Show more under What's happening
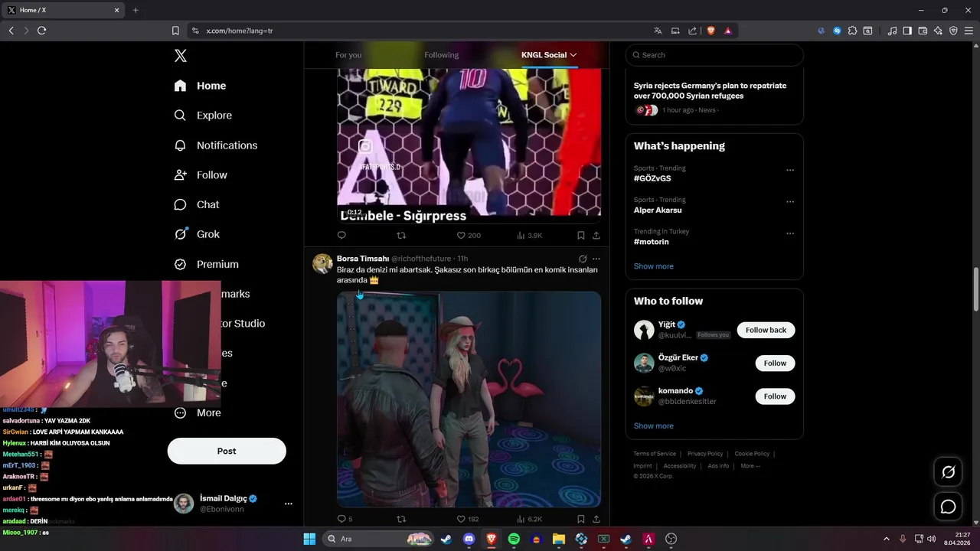The image size is (980, 551). point(654,266)
